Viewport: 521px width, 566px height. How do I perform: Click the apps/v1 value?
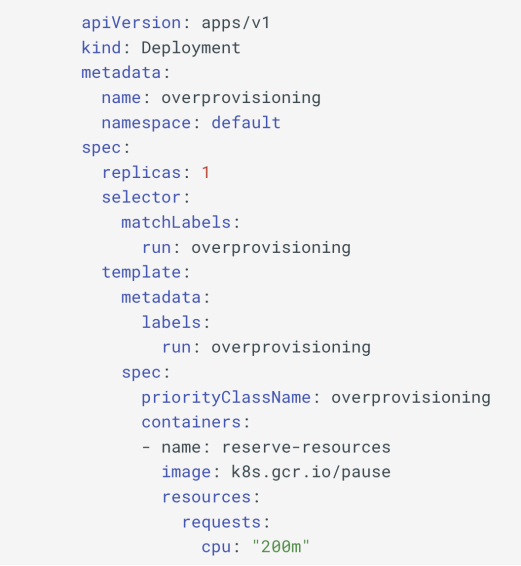tap(235, 23)
